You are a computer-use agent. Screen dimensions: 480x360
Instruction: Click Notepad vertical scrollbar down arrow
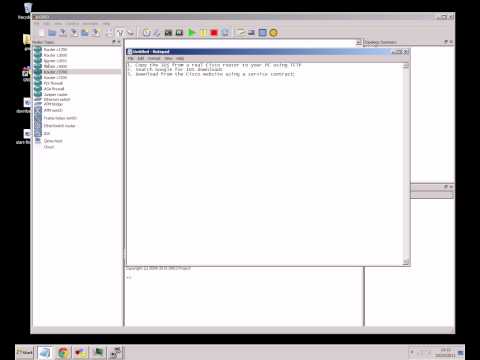point(406,262)
